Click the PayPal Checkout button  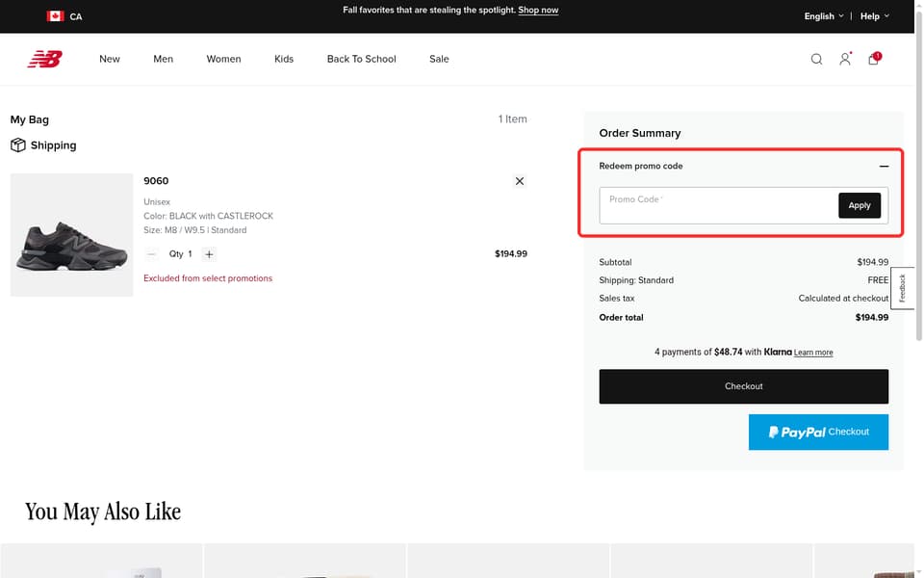[818, 432]
